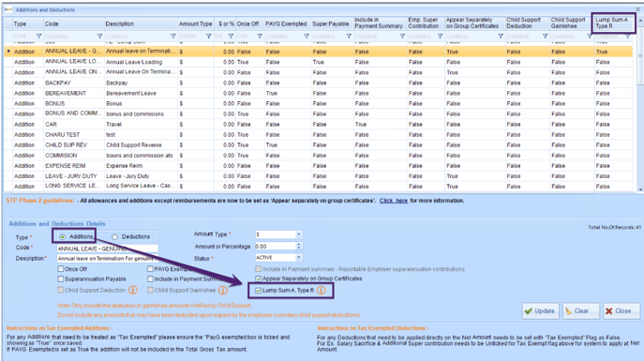This screenshot has height=361, width=644.
Task: Adjust Amount or Percentage spinner arrows
Action: click(299, 246)
